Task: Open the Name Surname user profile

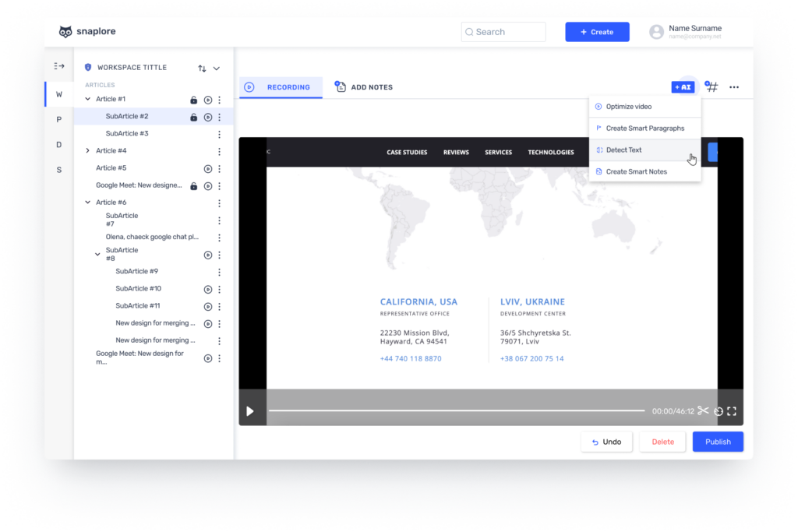Action: [x=685, y=32]
